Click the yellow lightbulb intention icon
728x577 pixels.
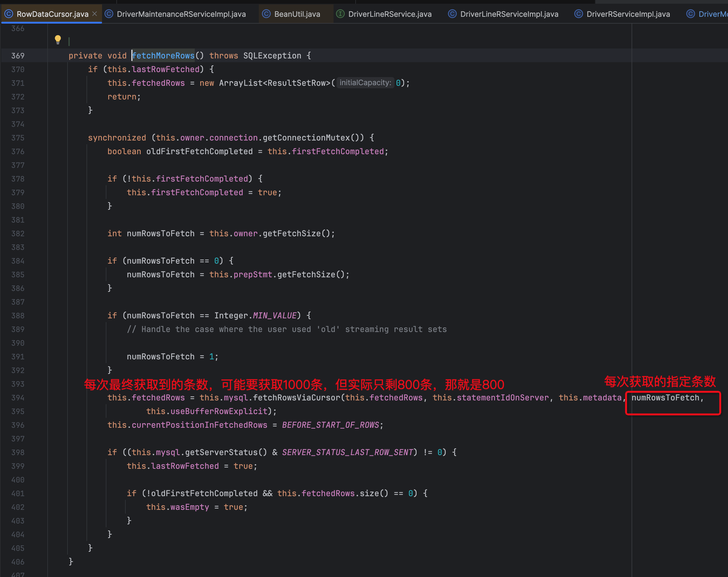58,39
